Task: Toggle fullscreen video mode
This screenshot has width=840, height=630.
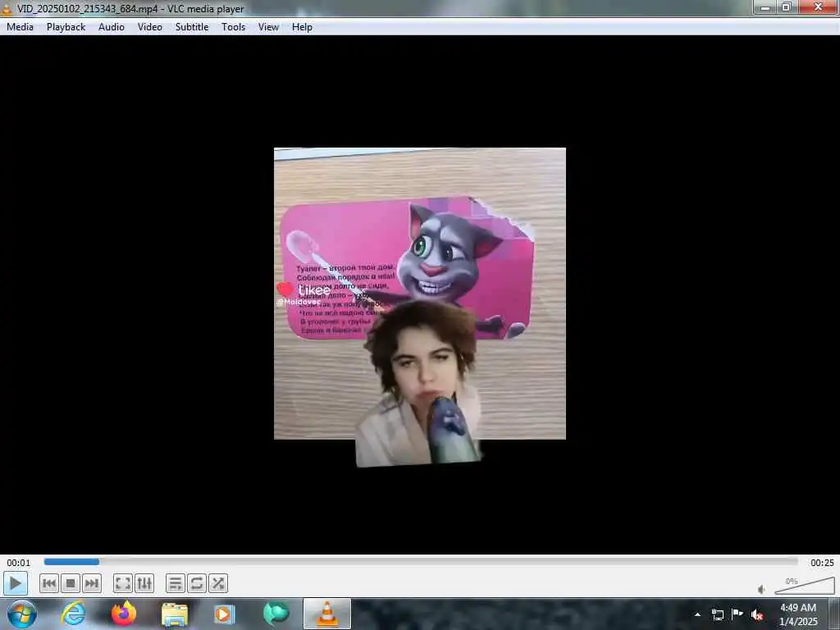Action: pos(123,583)
